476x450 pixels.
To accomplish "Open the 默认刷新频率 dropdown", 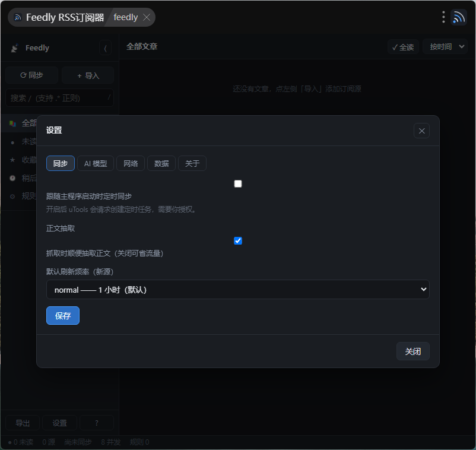I will [x=237, y=289].
